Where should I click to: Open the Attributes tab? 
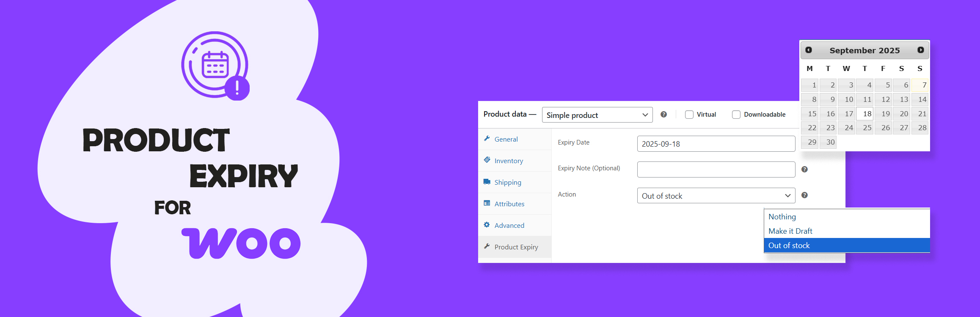click(515, 204)
